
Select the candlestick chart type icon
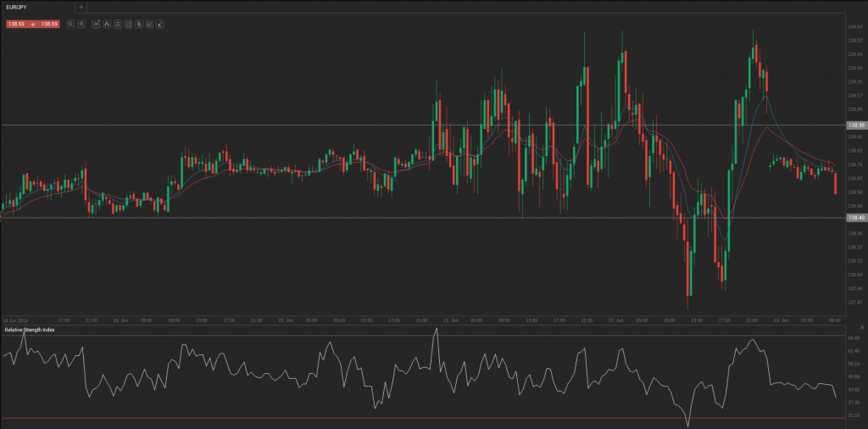[107, 24]
